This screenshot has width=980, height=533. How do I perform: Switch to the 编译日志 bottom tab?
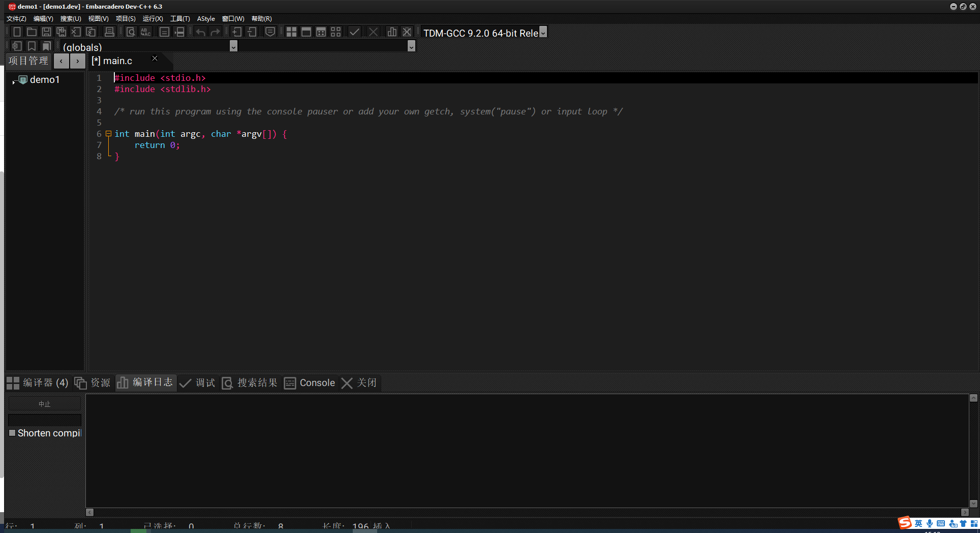(x=145, y=382)
